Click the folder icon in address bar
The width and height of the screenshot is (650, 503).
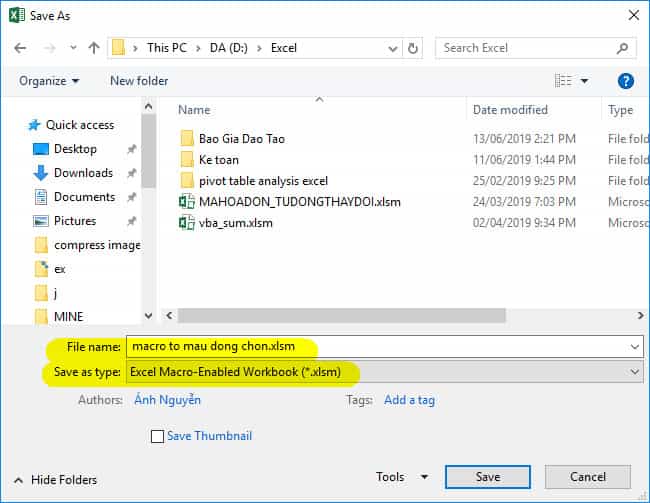pos(119,48)
